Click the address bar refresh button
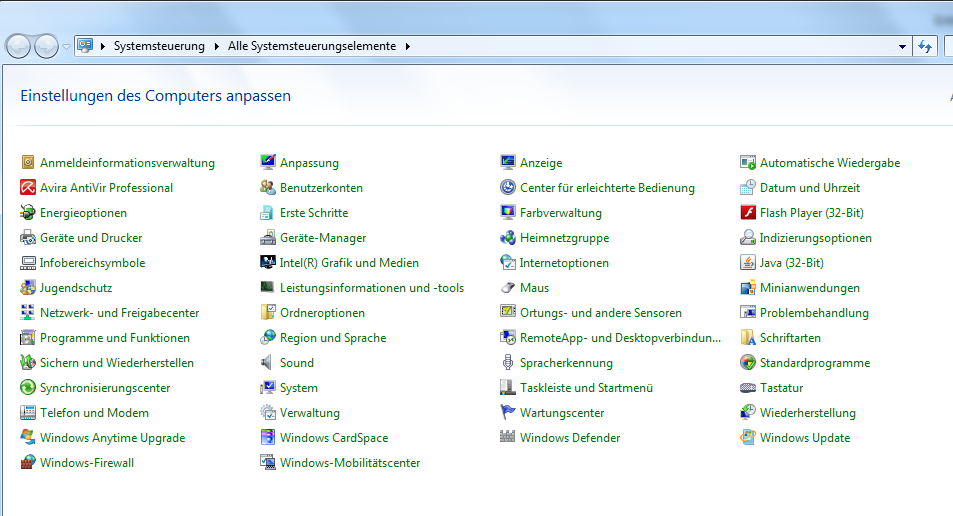 (x=925, y=46)
